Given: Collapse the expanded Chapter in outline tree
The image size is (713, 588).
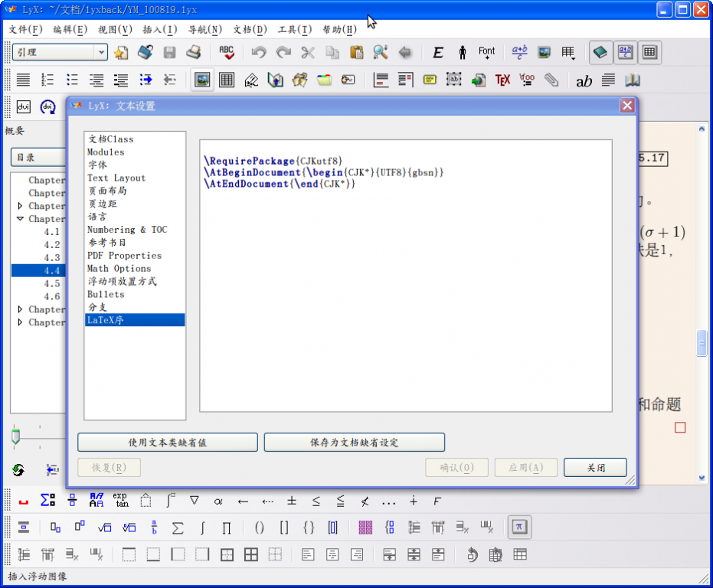Looking at the screenshot, I should click(x=21, y=219).
